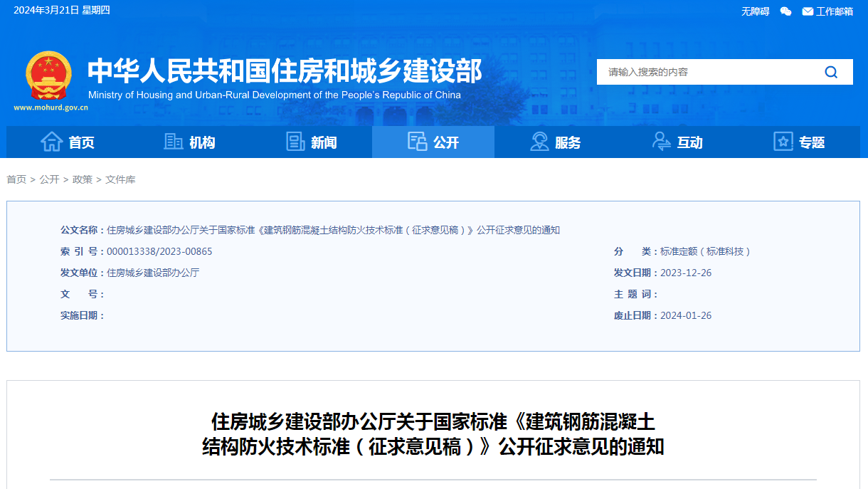Viewport: 868px width, 489px height.
Task: Click the person icon next to 互动
Action: click(661, 141)
